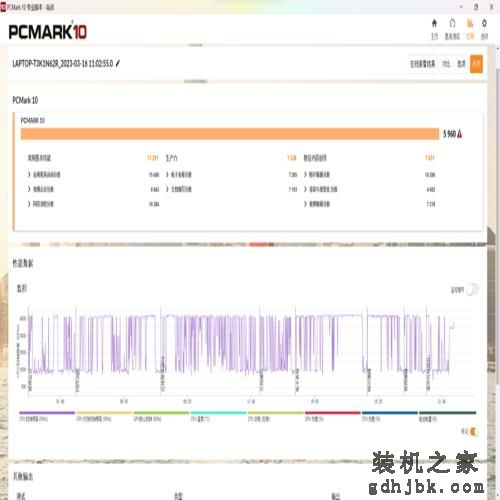
Task: Toggle the monitoring details switch
Action: click(472, 289)
